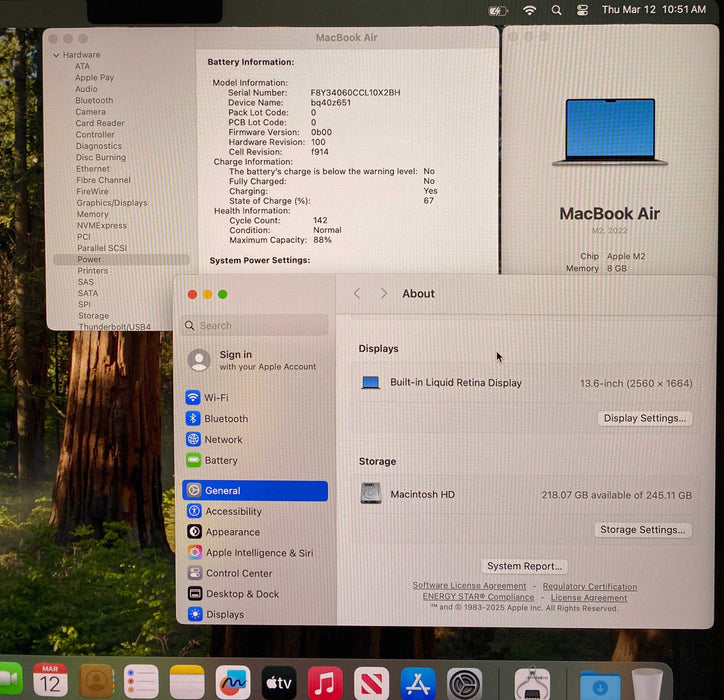Click the battery serial number F8Y34060CCL10X2BH

point(355,92)
